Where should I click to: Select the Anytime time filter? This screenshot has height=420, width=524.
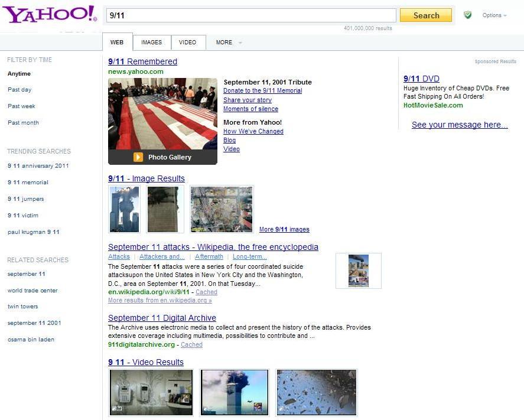(19, 74)
